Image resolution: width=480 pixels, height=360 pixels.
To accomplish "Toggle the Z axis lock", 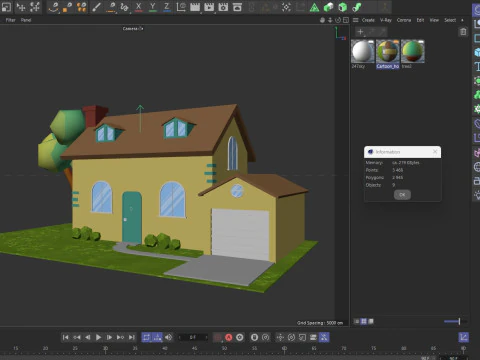I will click(167, 7).
